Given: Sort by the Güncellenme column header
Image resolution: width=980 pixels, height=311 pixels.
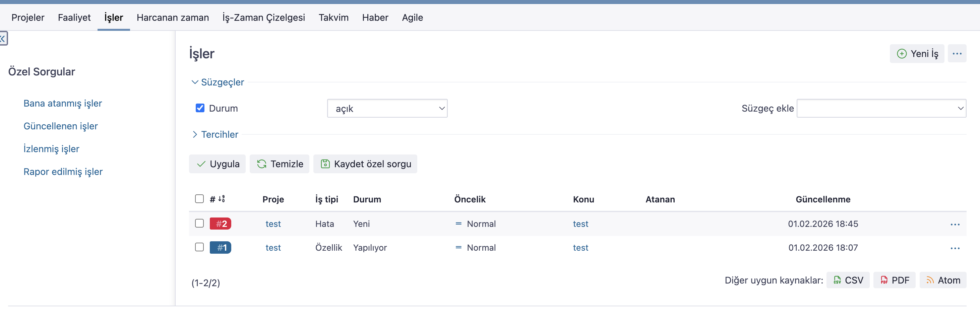Looking at the screenshot, I should pyautogui.click(x=822, y=200).
